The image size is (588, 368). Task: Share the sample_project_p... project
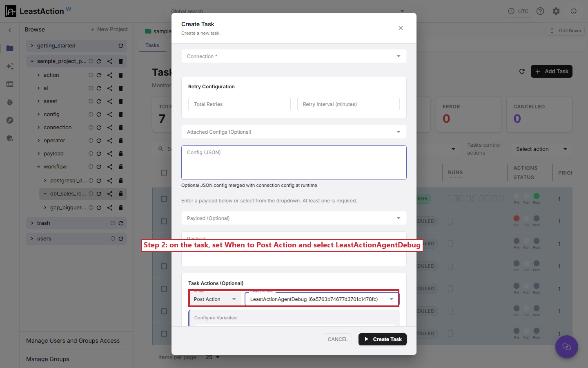[110, 61]
